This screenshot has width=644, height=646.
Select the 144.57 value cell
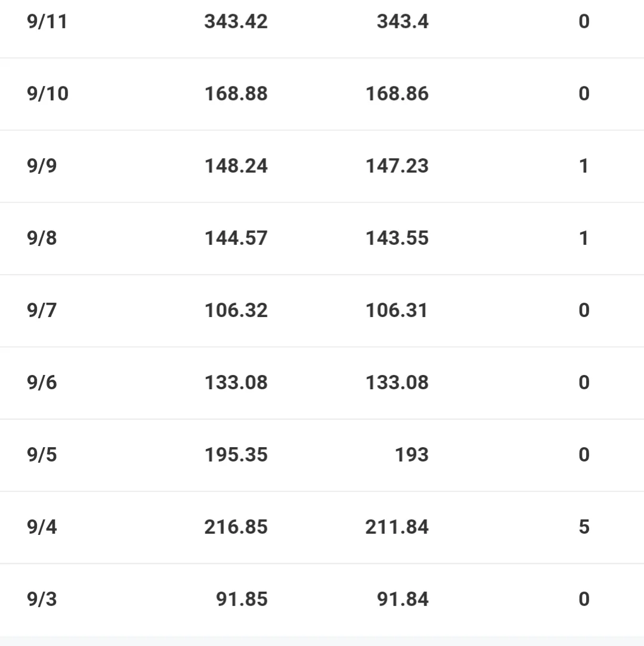[236, 238]
